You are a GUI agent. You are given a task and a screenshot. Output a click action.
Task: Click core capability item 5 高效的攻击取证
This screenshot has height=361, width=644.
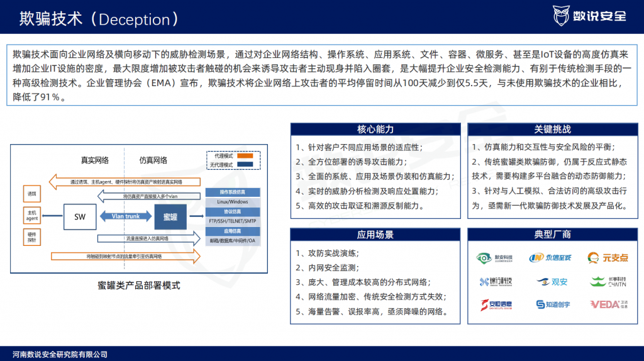(360, 206)
